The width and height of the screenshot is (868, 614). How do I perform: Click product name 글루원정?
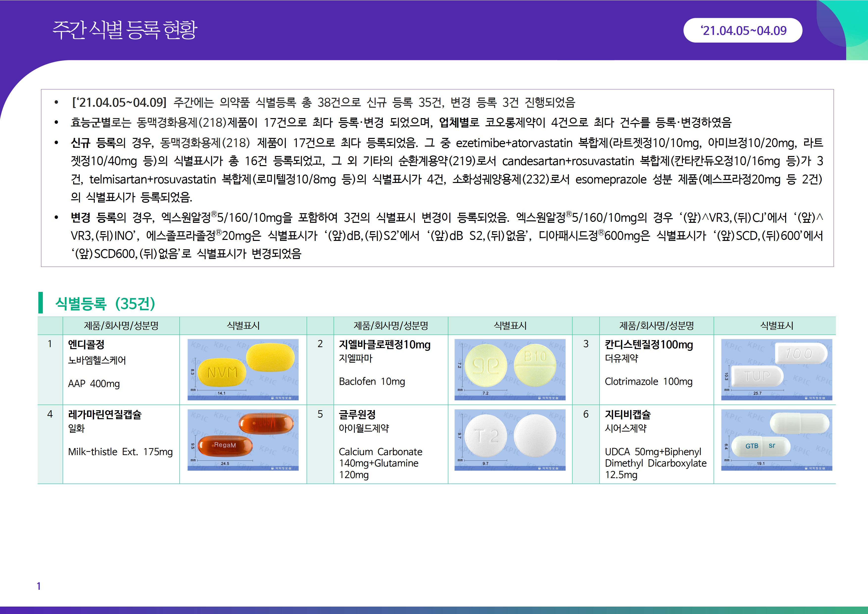357,415
